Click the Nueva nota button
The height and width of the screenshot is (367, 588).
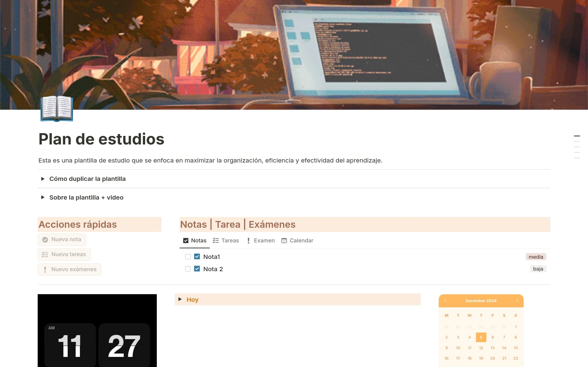coord(62,240)
